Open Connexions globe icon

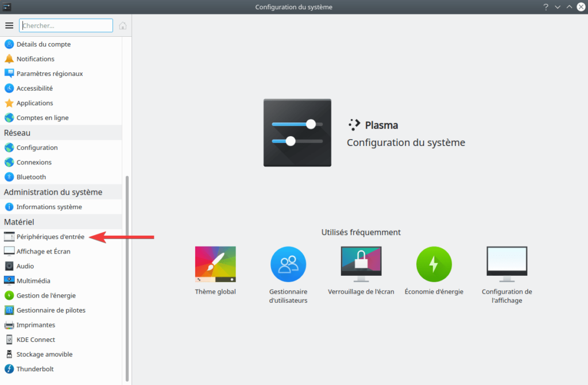[x=9, y=162]
